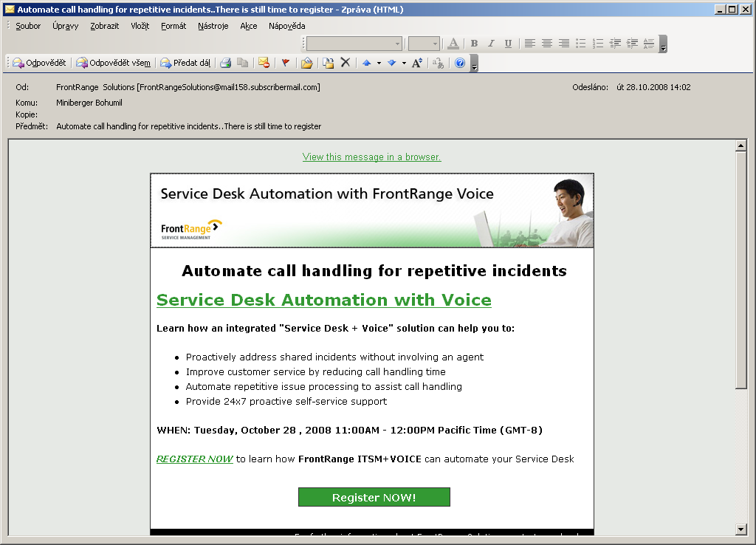Center align the text
This screenshot has height=545, width=756.
pos(547,44)
